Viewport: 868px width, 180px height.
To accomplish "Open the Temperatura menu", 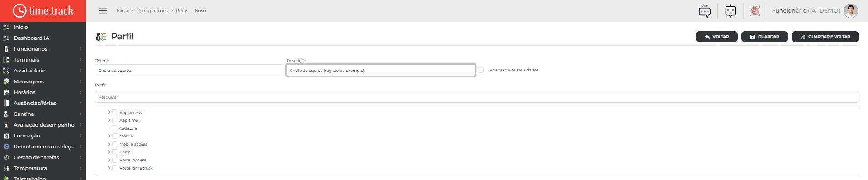I will pyautogui.click(x=43, y=168).
